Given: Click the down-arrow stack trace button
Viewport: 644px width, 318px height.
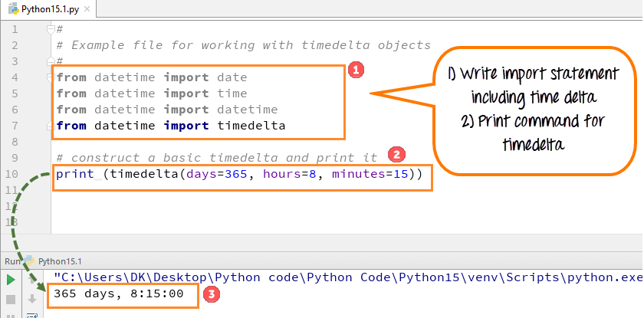Looking at the screenshot, I should point(32,298).
